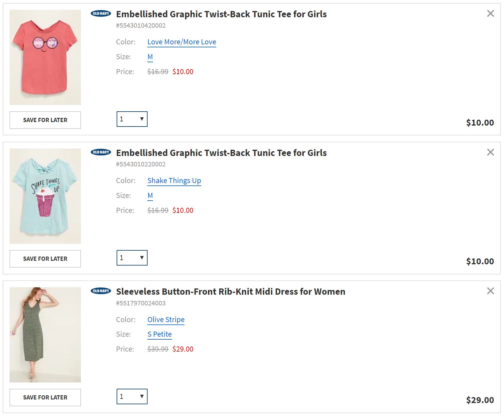Viewport: 504px width, 420px height.
Task: Open the aqua milkshake tee thumbnail
Action: [45, 196]
